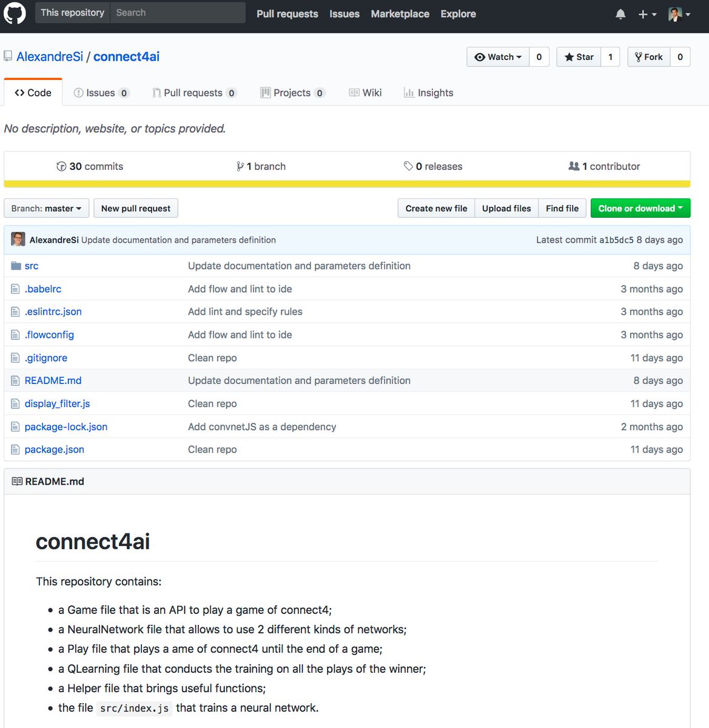Open the Wiki tab
This screenshot has width=709, height=728.
pos(365,93)
